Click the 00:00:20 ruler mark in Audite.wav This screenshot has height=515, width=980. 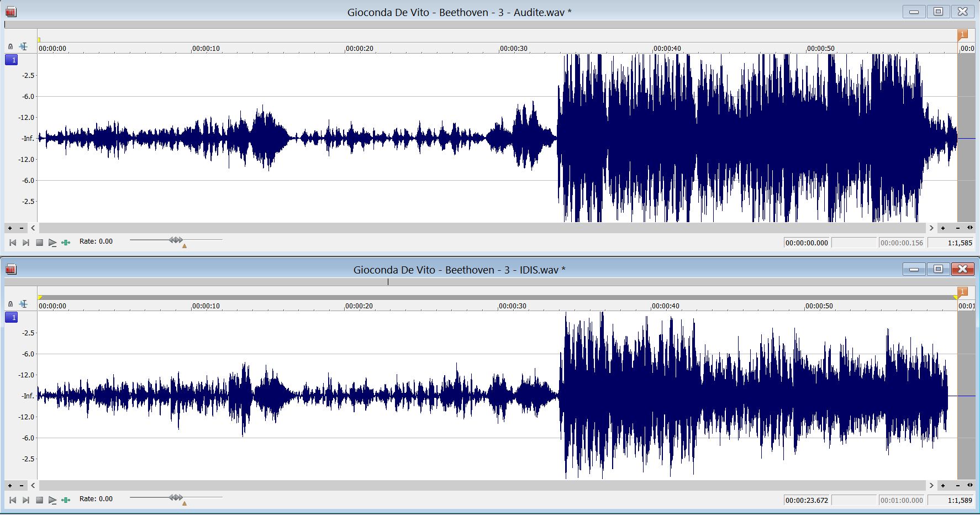pos(360,49)
